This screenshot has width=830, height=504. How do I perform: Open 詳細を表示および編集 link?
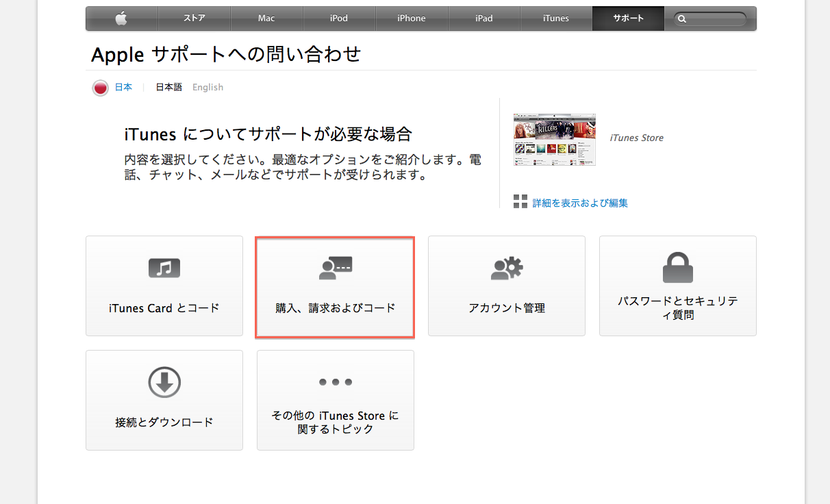pyautogui.click(x=580, y=203)
